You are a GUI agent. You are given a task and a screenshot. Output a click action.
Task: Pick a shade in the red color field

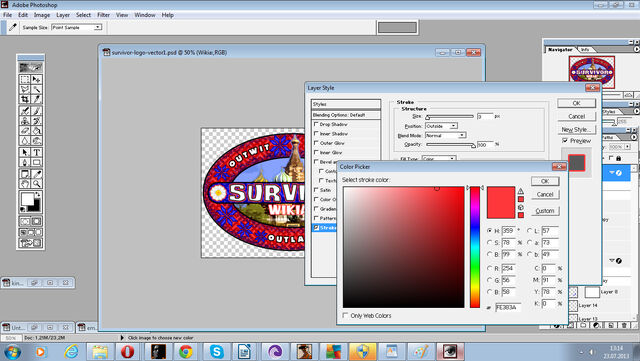[x=404, y=247]
